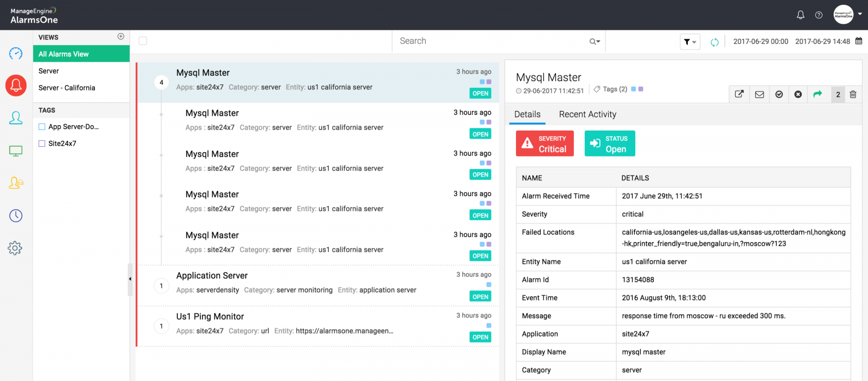Screen dimensions: 868x381
Task: Collapse the views side panel handle
Action: (x=130, y=279)
